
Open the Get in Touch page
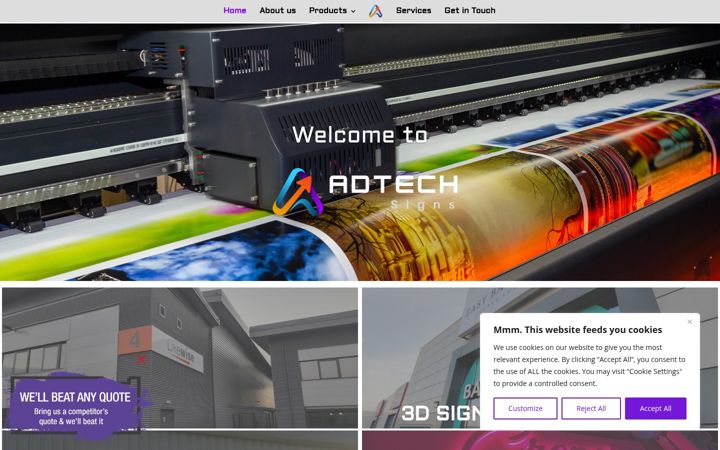click(470, 10)
